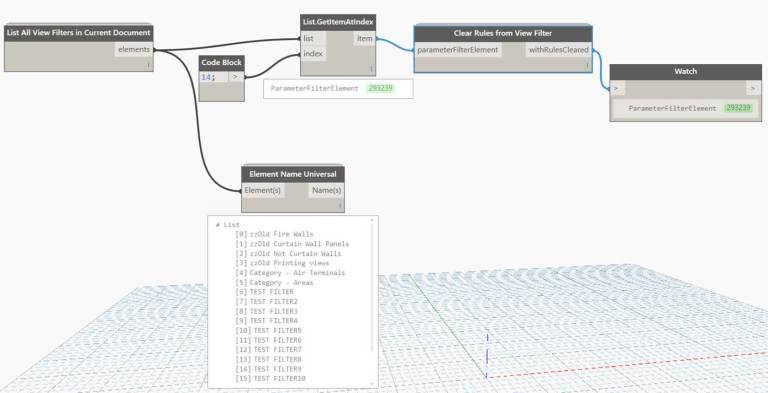Select row TEST FILTER6

tap(268, 340)
